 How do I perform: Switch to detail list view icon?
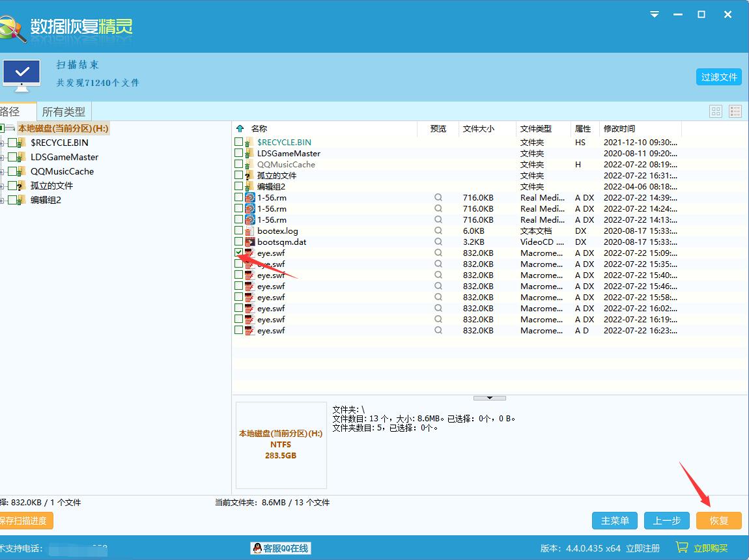click(x=735, y=111)
